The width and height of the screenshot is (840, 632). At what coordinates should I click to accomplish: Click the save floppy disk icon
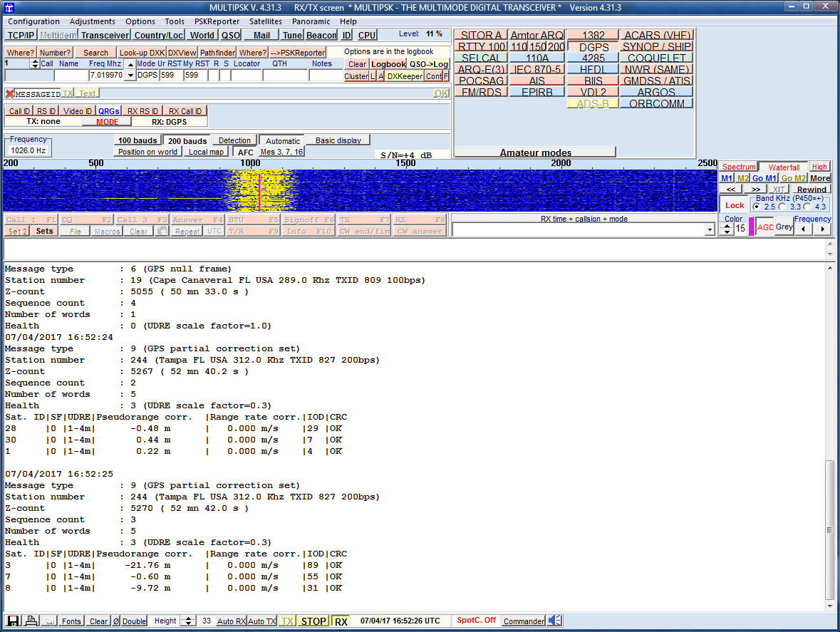coord(14,621)
